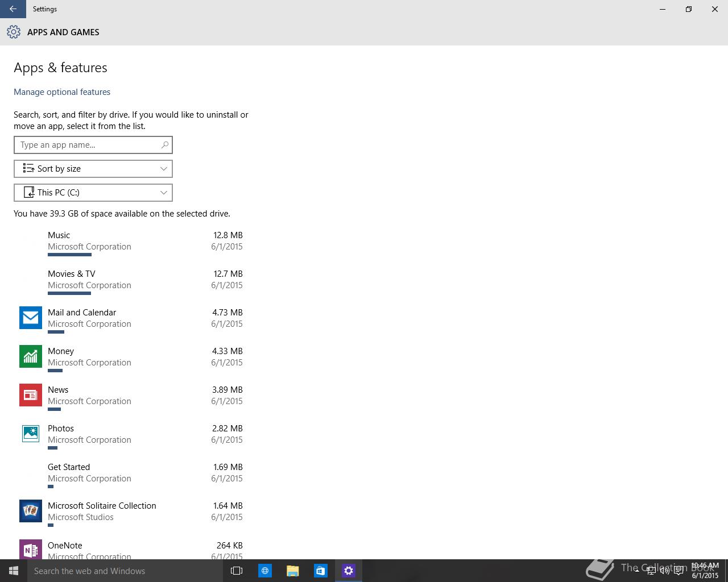This screenshot has height=582, width=728.
Task: Click Microsoft Solitaire Collection name
Action: (102, 506)
